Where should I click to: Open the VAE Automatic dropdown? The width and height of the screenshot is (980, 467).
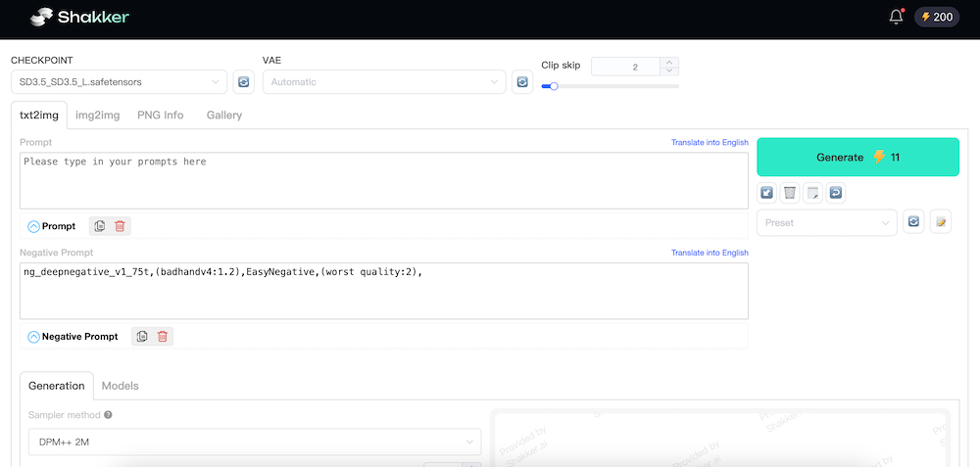(384, 82)
